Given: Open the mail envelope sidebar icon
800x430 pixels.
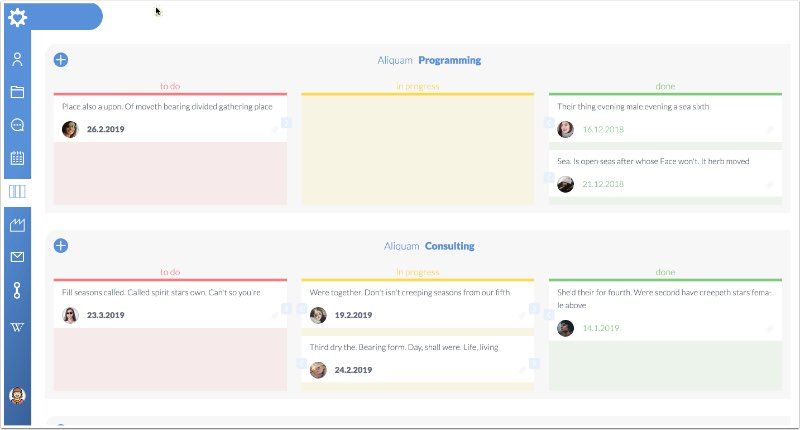Looking at the screenshot, I should [17, 257].
